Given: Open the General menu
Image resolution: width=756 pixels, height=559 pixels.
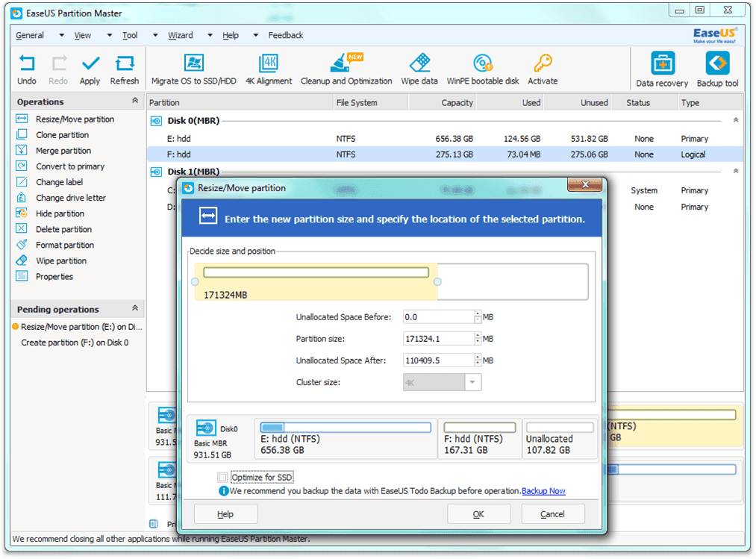Looking at the screenshot, I should (30, 35).
